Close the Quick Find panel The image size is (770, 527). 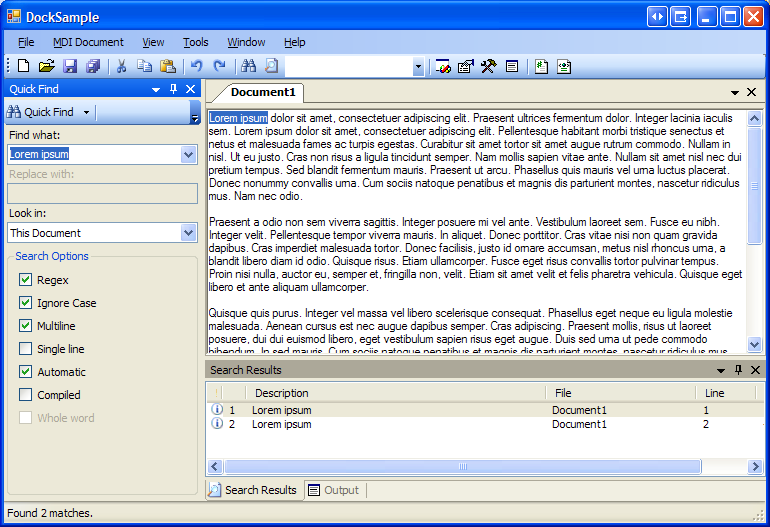[x=191, y=89]
